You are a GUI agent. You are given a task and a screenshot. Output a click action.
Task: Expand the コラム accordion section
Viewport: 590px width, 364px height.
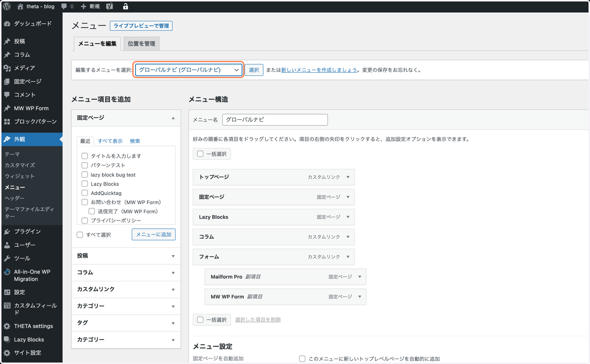(126, 273)
